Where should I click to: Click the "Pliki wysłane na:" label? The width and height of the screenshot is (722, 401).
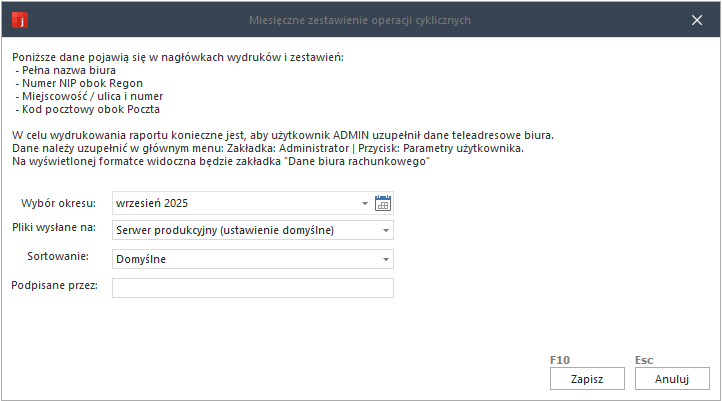coord(54,228)
